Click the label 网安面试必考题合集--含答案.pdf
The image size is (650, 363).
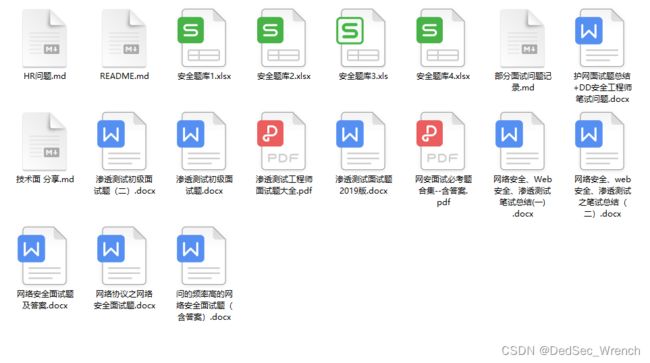(x=443, y=191)
